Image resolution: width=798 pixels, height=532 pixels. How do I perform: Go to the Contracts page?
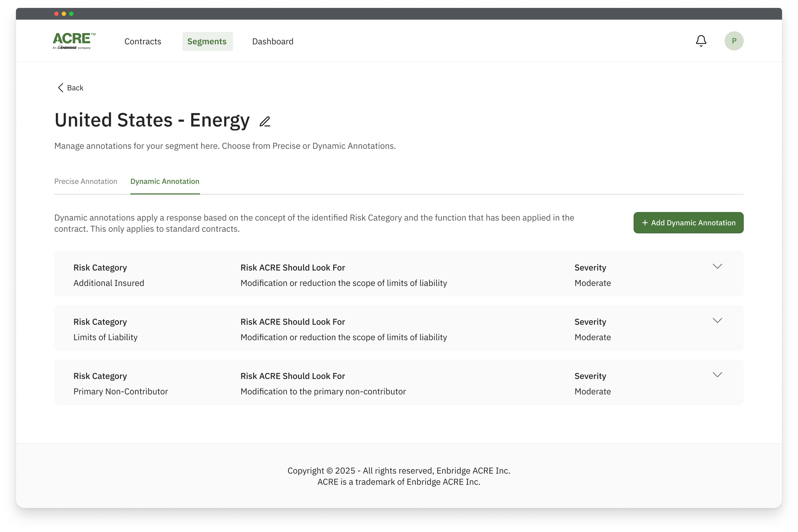(x=143, y=41)
